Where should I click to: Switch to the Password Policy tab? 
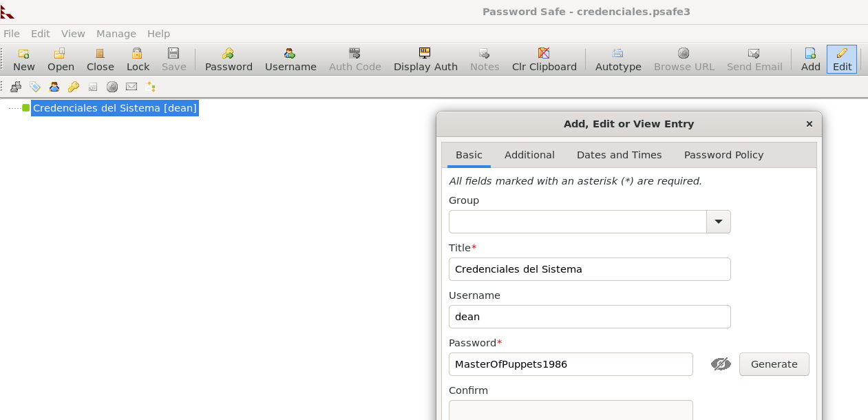(723, 155)
